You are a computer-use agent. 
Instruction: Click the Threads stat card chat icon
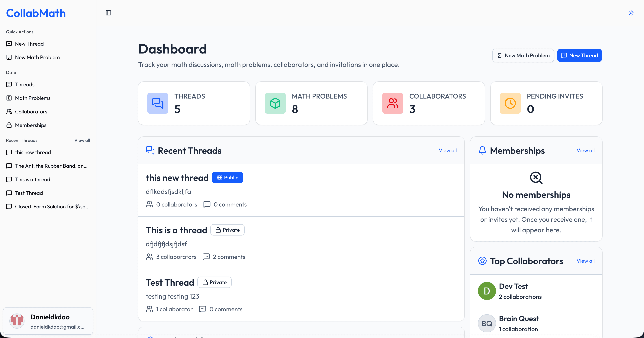(158, 103)
